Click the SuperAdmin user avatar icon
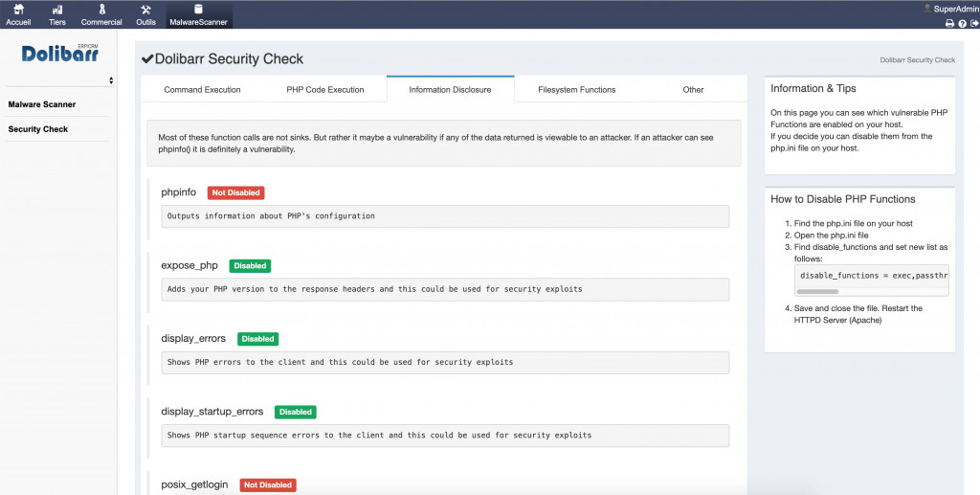The image size is (980, 495). [x=927, y=8]
